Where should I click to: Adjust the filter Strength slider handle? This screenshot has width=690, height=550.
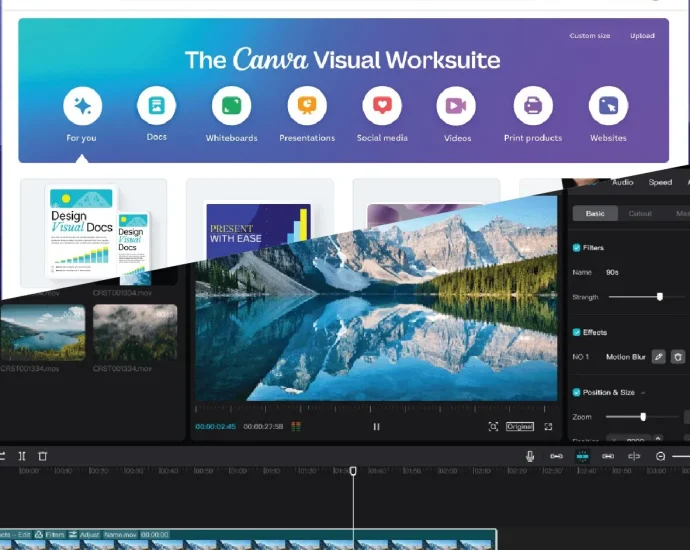coord(660,297)
